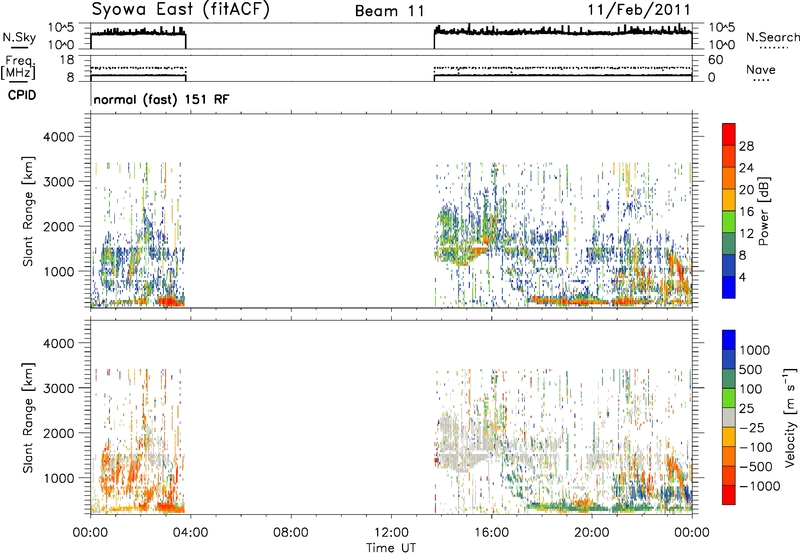Click the 'Time UT' axis title
800x554 pixels.
391,548
